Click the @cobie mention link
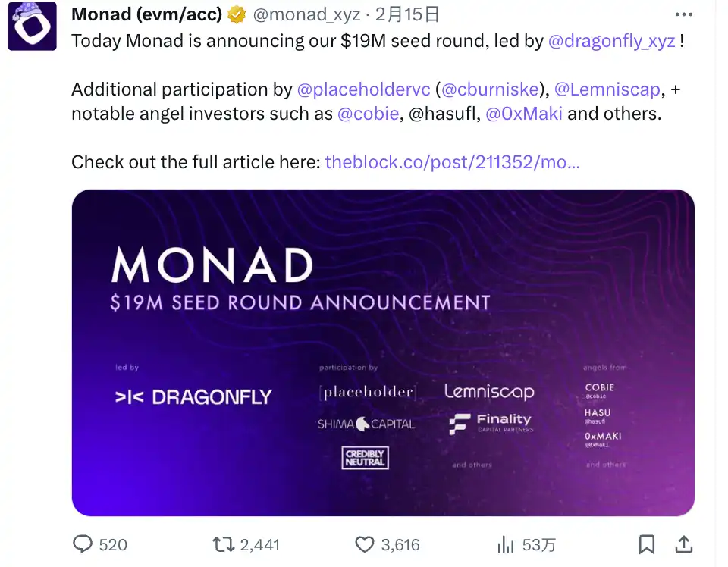 point(369,114)
